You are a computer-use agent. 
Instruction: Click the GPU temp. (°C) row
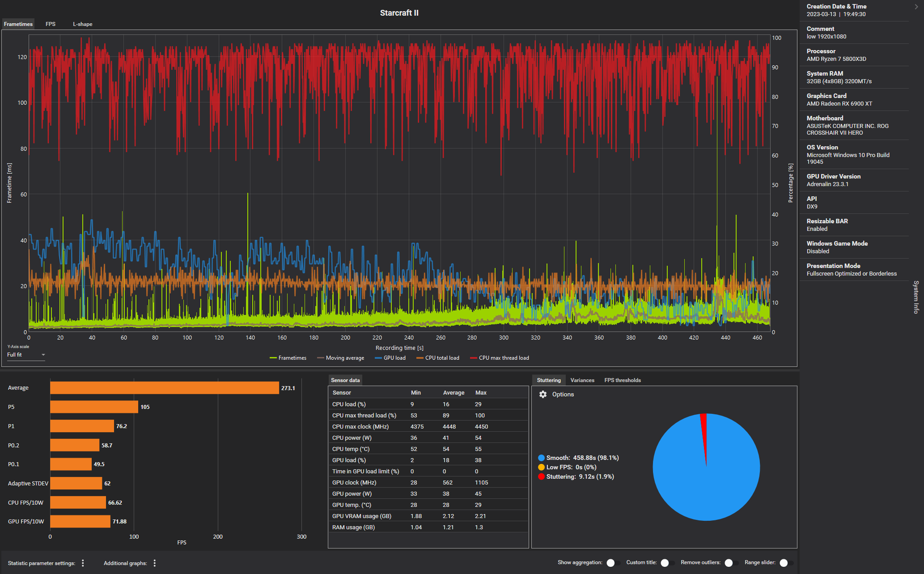pyautogui.click(x=428, y=505)
